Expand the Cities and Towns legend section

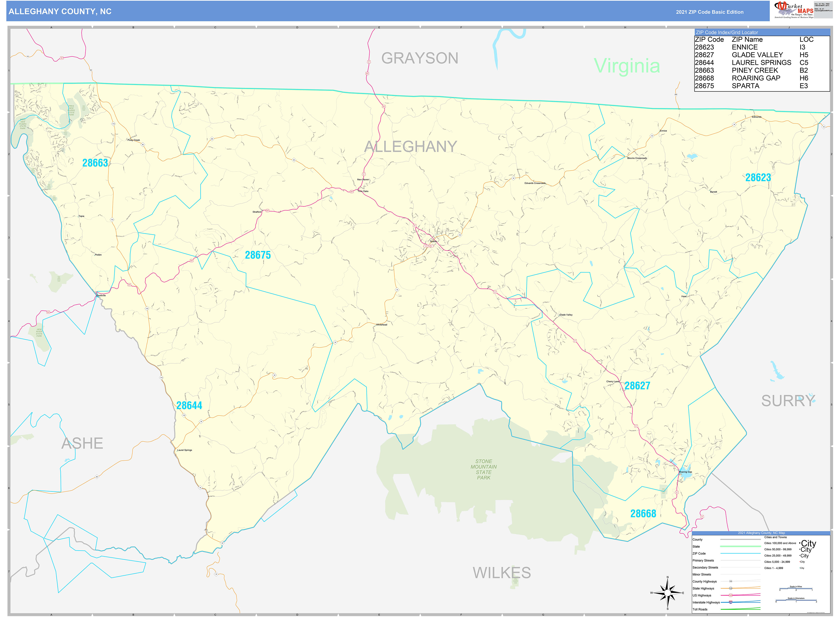tap(775, 537)
